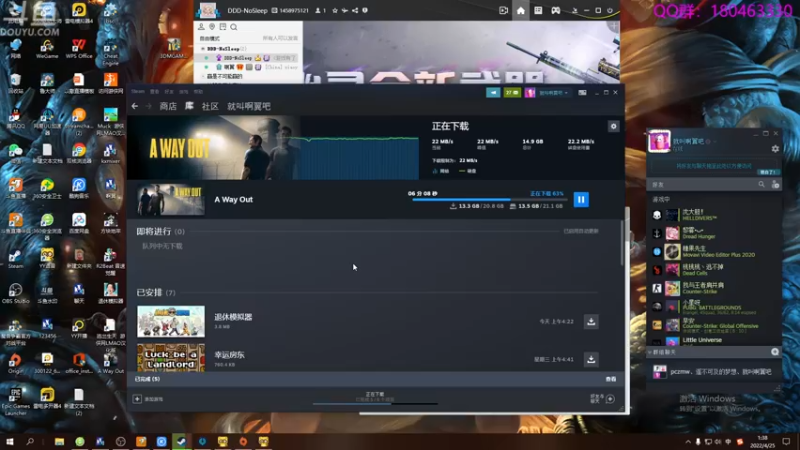800x450 pixels.
Task: Click system tray clock
Action: coord(763,441)
